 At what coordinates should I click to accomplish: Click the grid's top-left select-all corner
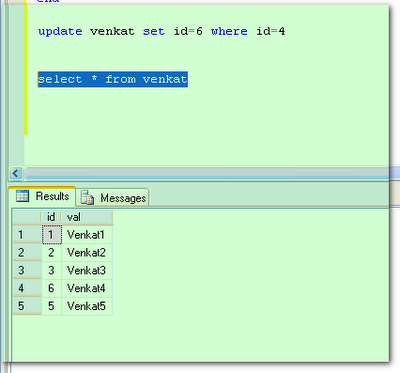pyautogui.click(x=27, y=217)
